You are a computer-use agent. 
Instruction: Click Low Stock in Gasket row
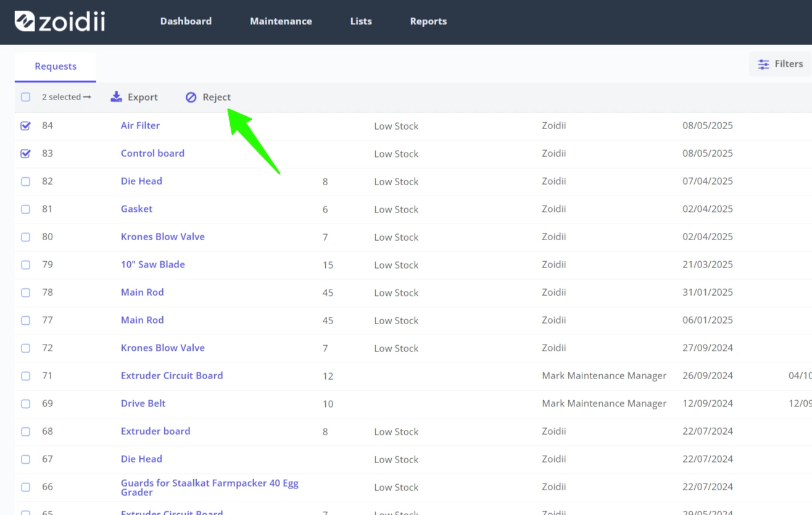pyautogui.click(x=396, y=209)
